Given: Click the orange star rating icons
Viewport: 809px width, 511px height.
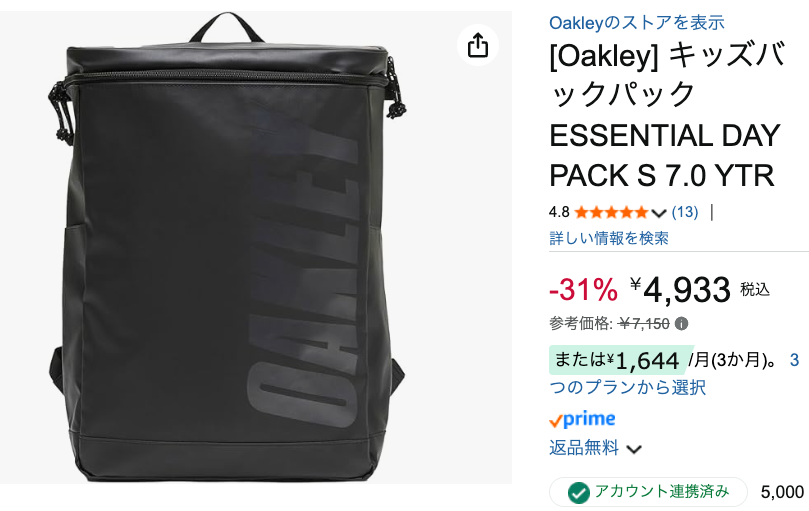Looking at the screenshot, I should pyautogui.click(x=611, y=212).
